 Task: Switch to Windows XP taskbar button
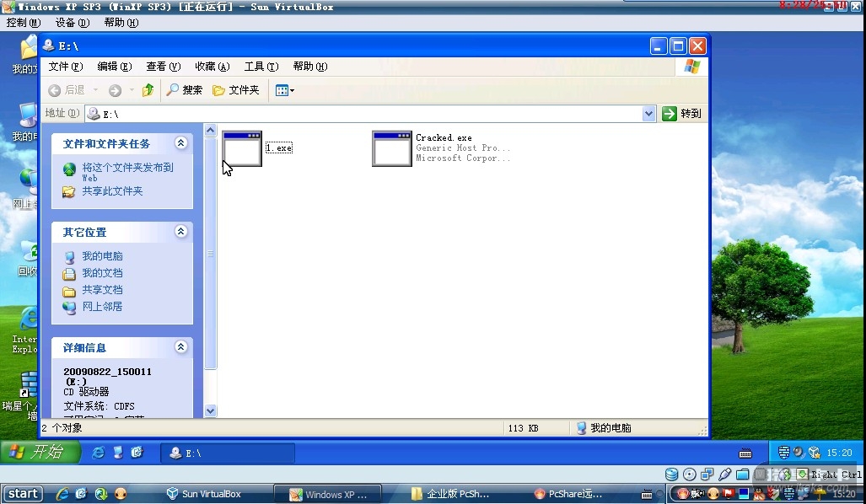[x=328, y=494]
